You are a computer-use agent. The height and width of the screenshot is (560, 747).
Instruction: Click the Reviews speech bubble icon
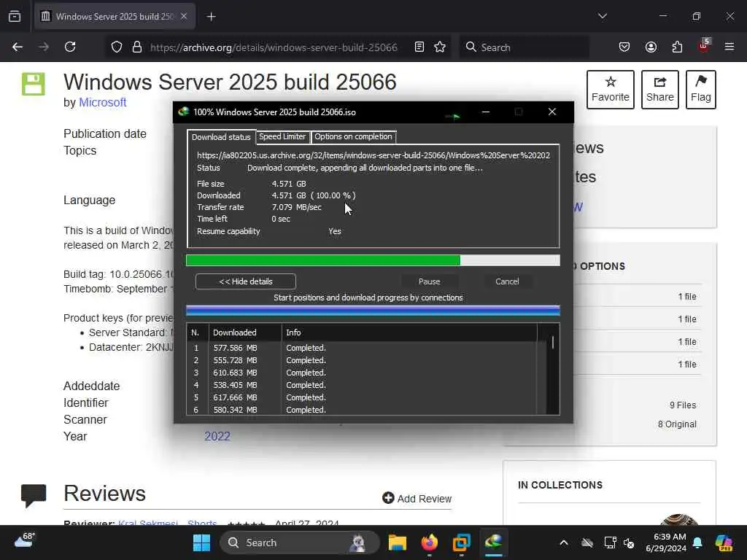pyautogui.click(x=34, y=496)
